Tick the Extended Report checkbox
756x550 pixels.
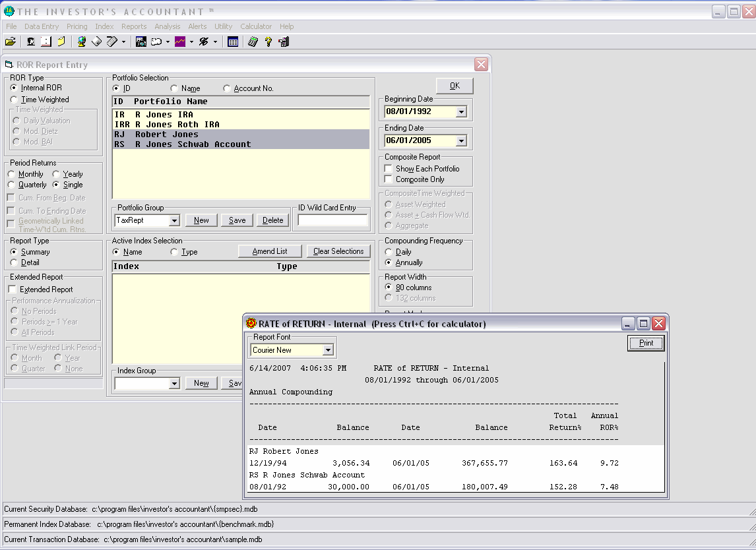pyautogui.click(x=13, y=290)
